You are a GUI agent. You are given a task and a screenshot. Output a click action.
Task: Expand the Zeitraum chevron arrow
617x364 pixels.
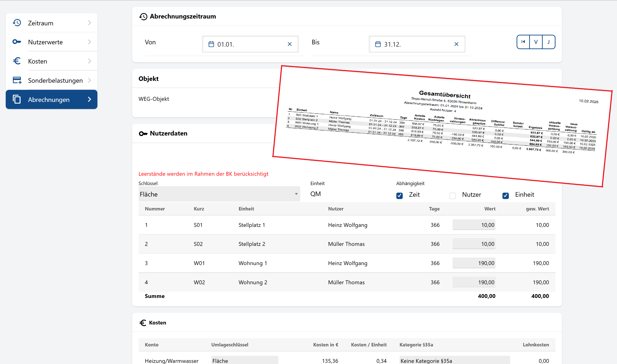[x=90, y=23]
